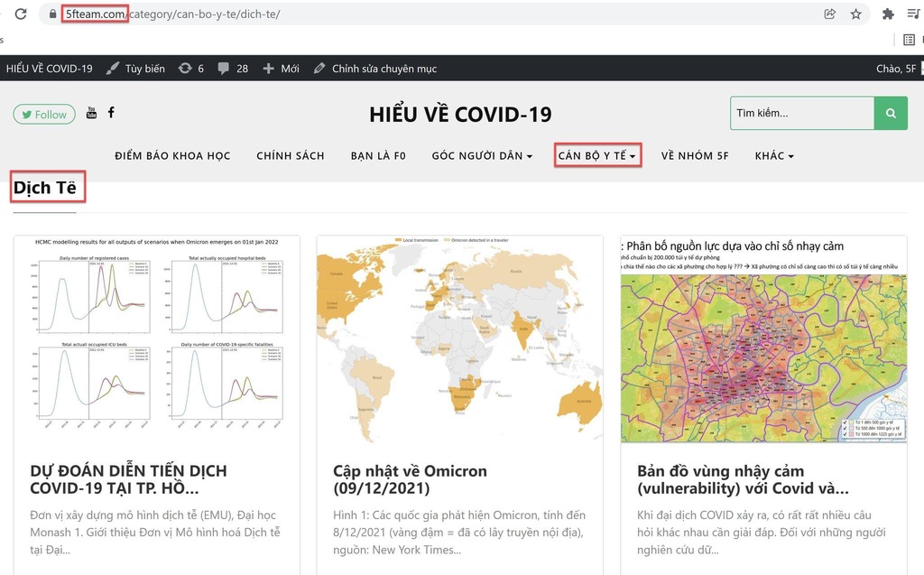The height and width of the screenshot is (575, 924).
Task: Click the HIỂU VỀ COVID-19 site title
Action: point(460,115)
